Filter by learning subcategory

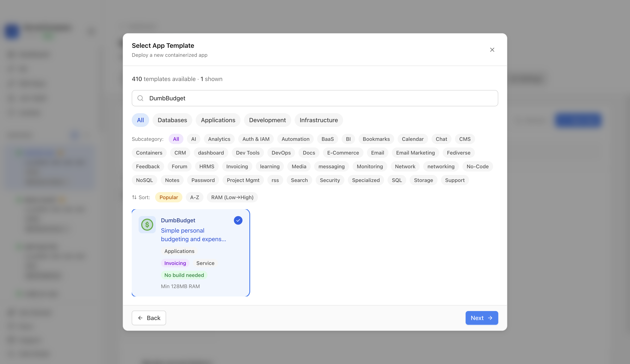[270, 166]
